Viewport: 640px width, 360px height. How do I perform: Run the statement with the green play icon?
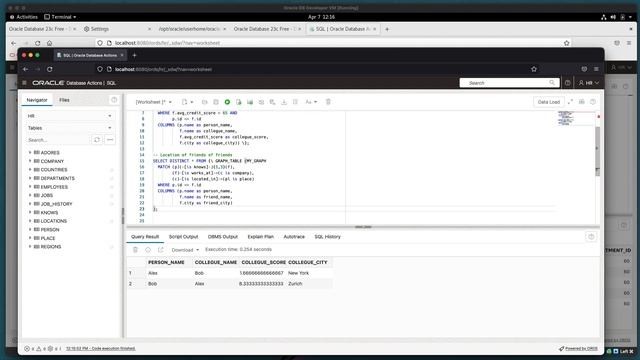(227, 102)
